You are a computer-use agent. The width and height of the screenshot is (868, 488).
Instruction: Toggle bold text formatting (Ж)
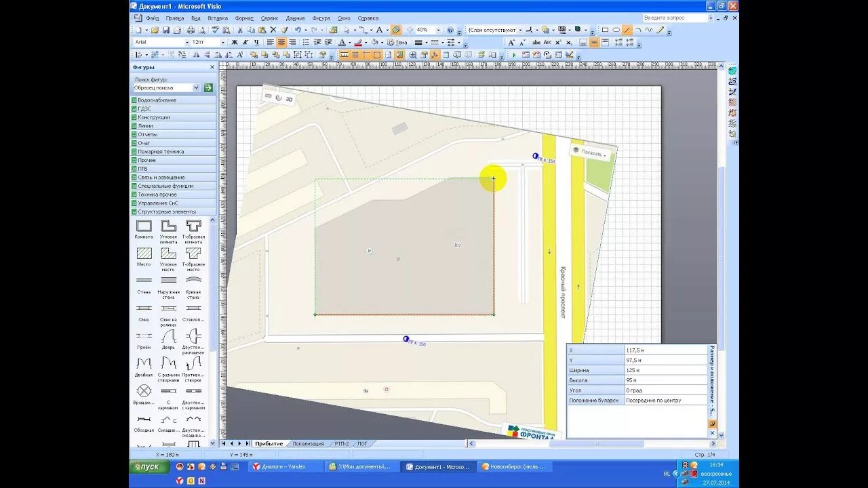click(x=235, y=42)
